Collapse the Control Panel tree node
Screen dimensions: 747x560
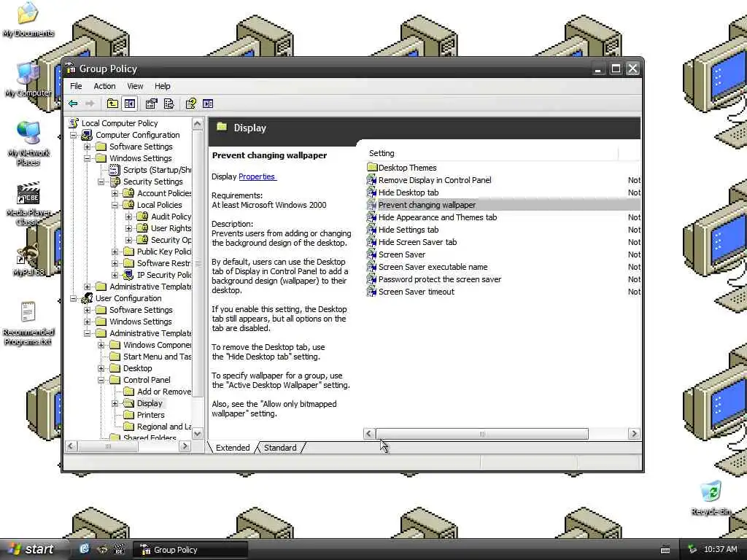click(x=101, y=380)
